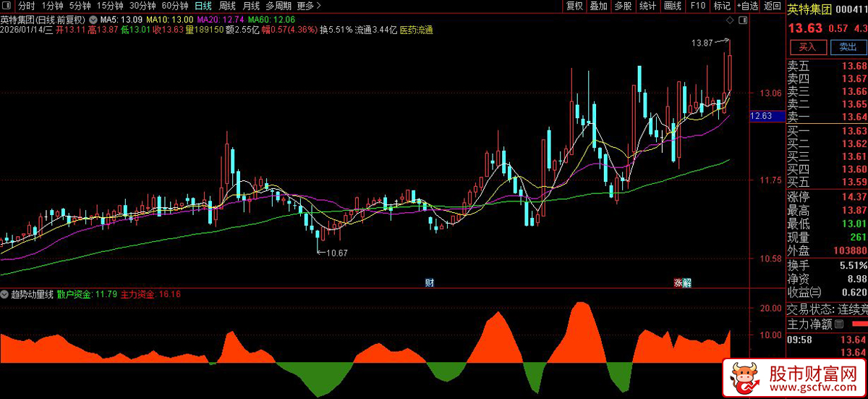Open the 画线 drawing tools
Image resolution: width=868 pixels, height=399 pixels.
[x=673, y=6]
